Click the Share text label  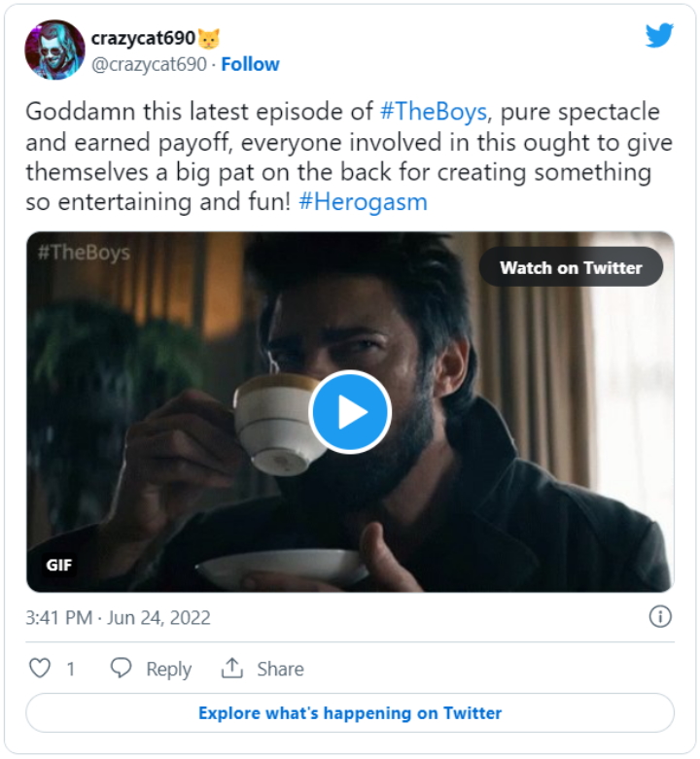[280, 669]
